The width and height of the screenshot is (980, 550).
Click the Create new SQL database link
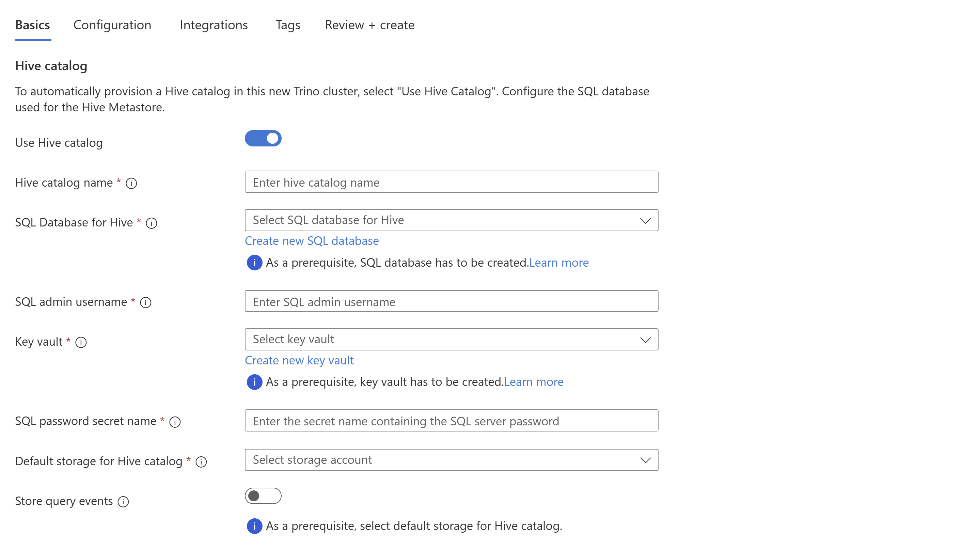pyautogui.click(x=312, y=241)
